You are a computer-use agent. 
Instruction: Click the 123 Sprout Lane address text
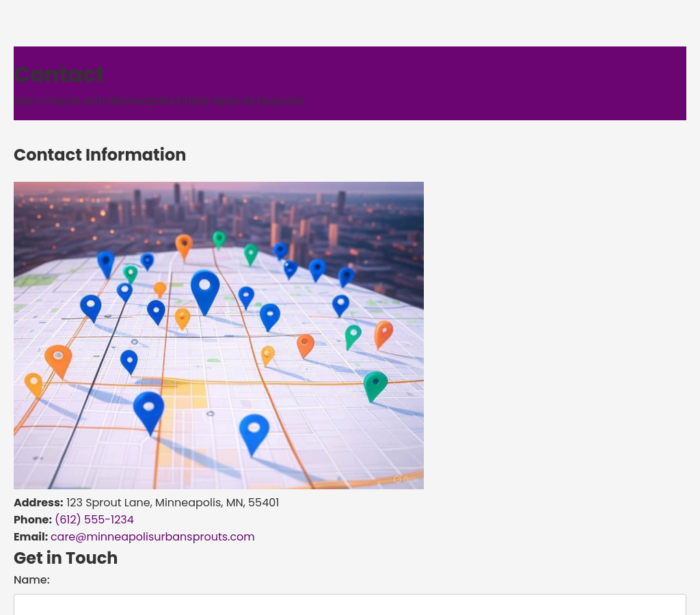(x=172, y=503)
